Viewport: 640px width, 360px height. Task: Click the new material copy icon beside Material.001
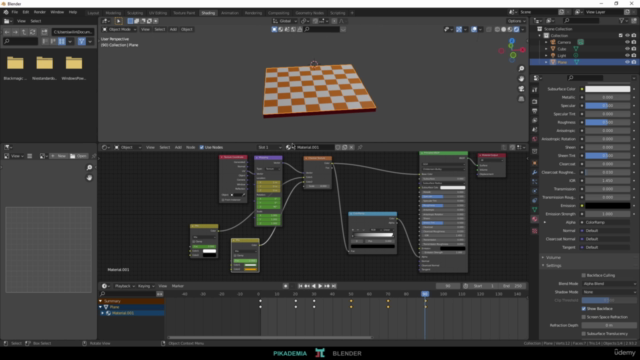coord(344,147)
